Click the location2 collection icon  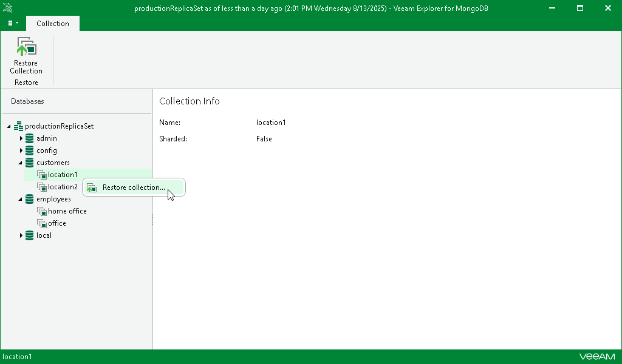point(42,187)
